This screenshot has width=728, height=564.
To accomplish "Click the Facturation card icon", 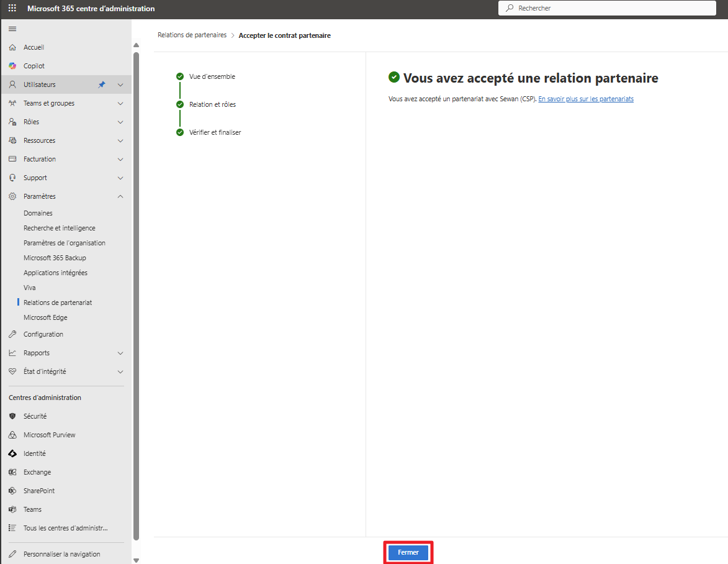I will point(12,159).
